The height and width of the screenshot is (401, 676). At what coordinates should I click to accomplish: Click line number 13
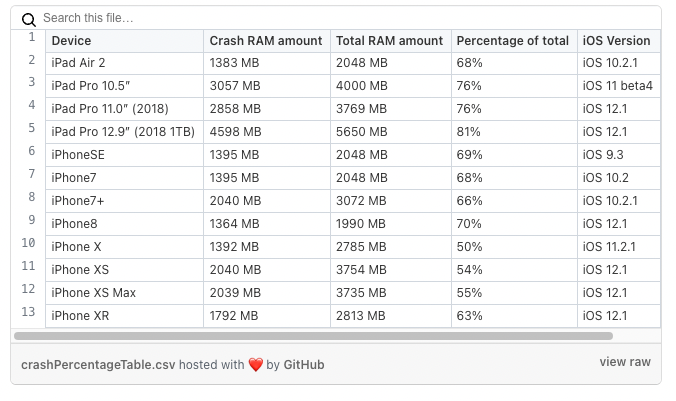(28, 312)
